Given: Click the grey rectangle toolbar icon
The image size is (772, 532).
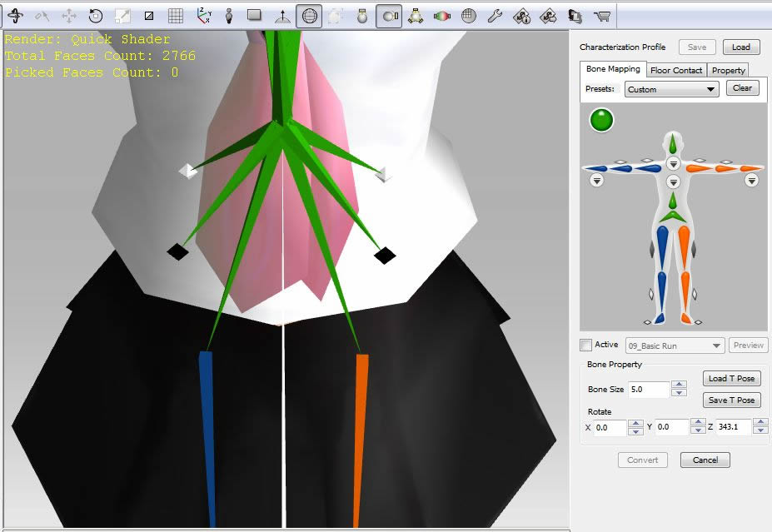Looking at the screenshot, I should click(x=255, y=15).
